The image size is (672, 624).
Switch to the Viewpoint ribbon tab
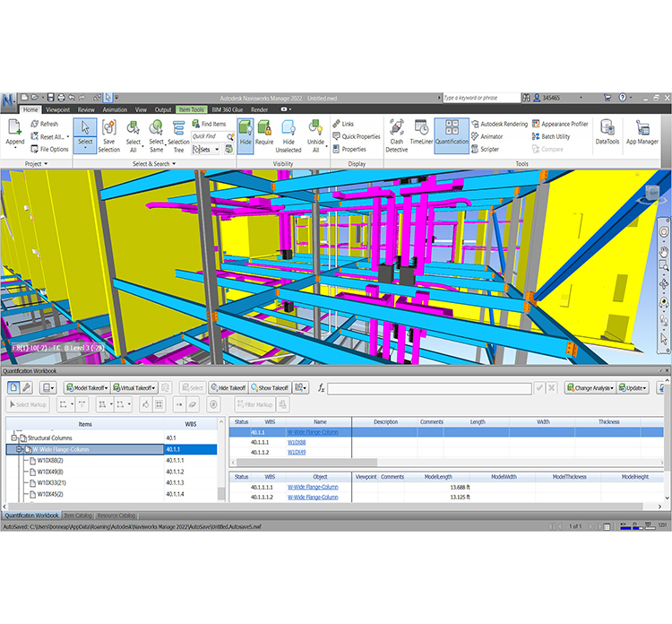[57, 109]
